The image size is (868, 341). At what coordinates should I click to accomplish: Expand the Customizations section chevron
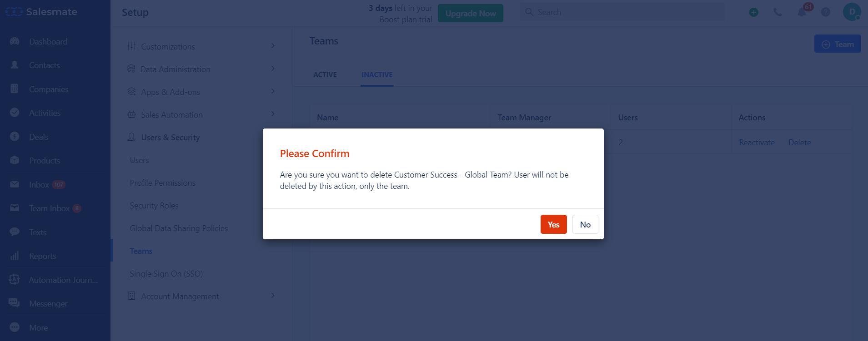pyautogui.click(x=273, y=46)
